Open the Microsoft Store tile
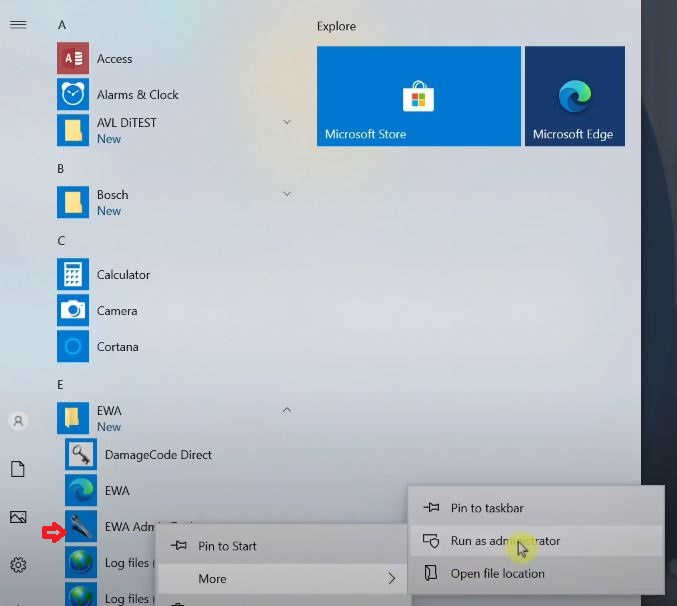 [419, 96]
